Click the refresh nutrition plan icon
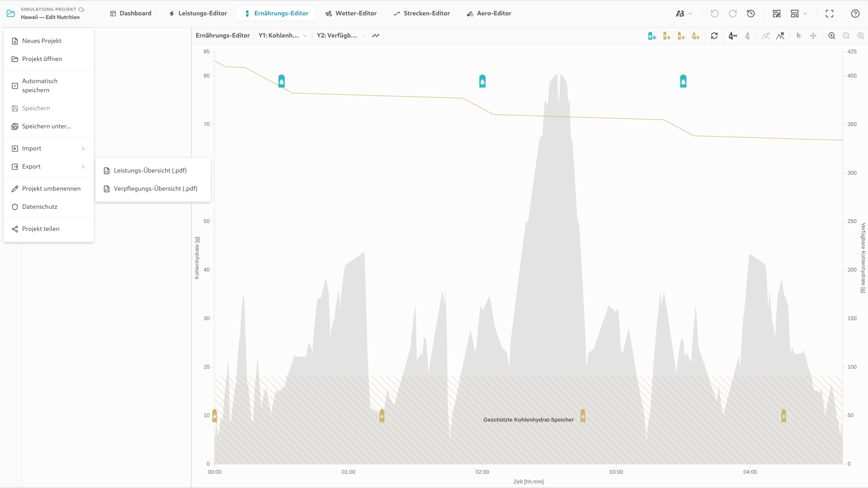868x488 pixels. click(x=714, y=36)
